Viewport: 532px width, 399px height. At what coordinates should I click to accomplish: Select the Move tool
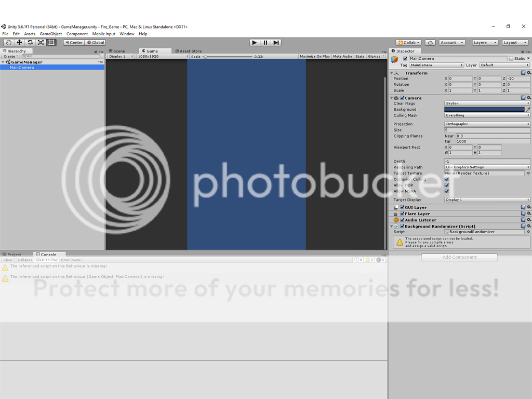(x=19, y=43)
